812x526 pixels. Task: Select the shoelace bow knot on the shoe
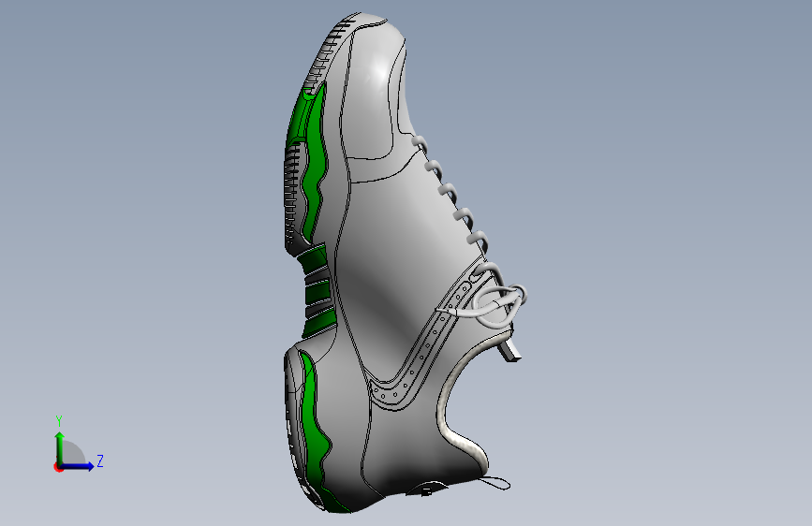coord(499,306)
